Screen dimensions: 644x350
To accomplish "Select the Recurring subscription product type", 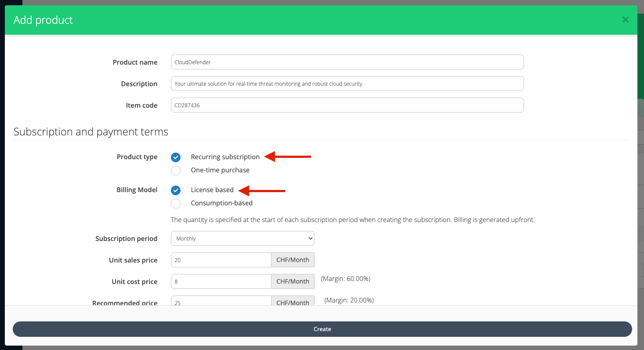I will click(x=176, y=157).
